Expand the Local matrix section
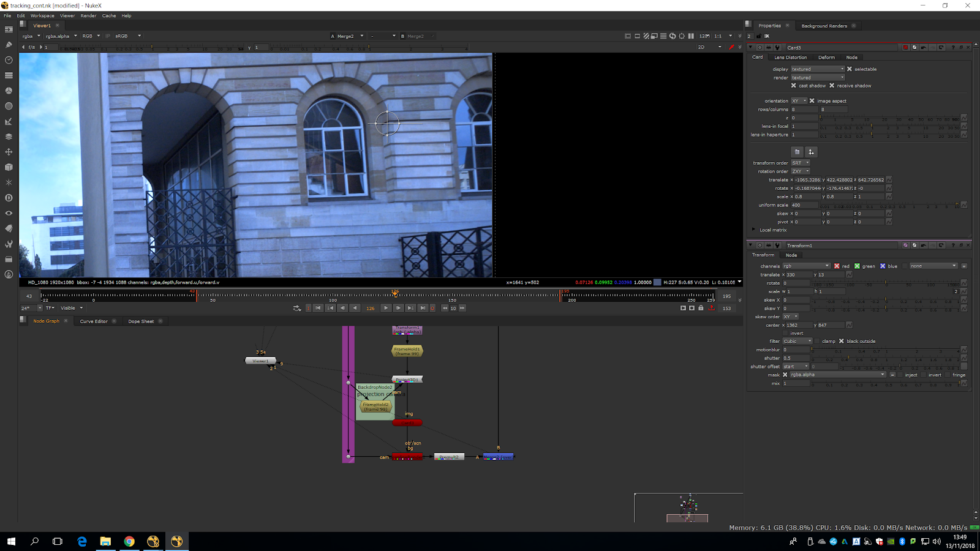Viewport: 980px width, 551px height. click(754, 230)
